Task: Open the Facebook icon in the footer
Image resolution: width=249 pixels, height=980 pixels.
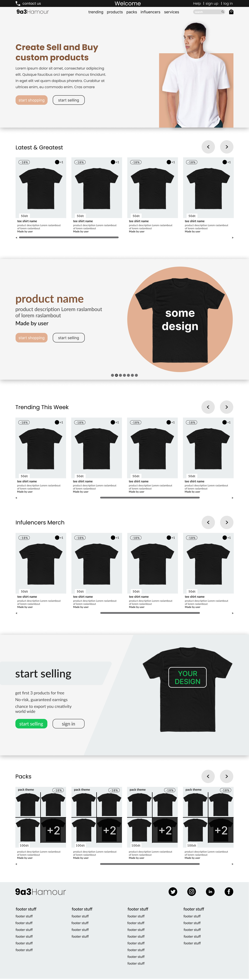Action: coord(229,891)
